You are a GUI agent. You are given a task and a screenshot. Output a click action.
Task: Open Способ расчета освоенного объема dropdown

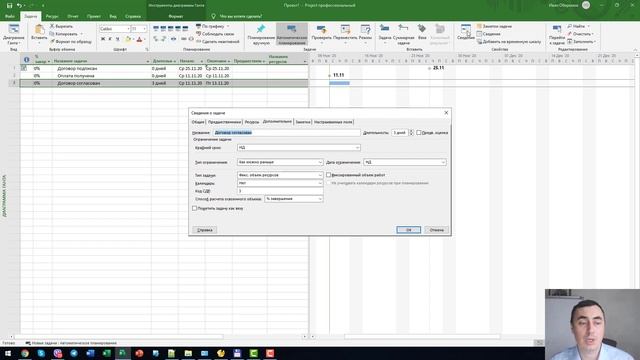click(320, 199)
